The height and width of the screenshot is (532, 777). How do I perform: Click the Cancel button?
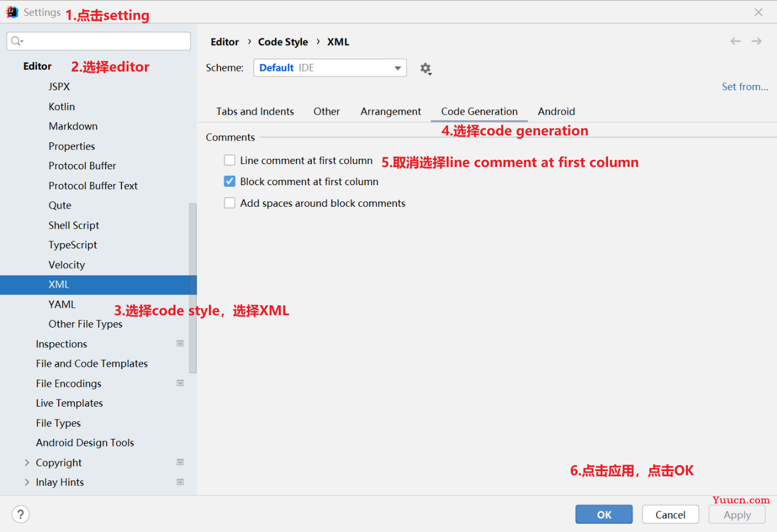click(x=670, y=514)
